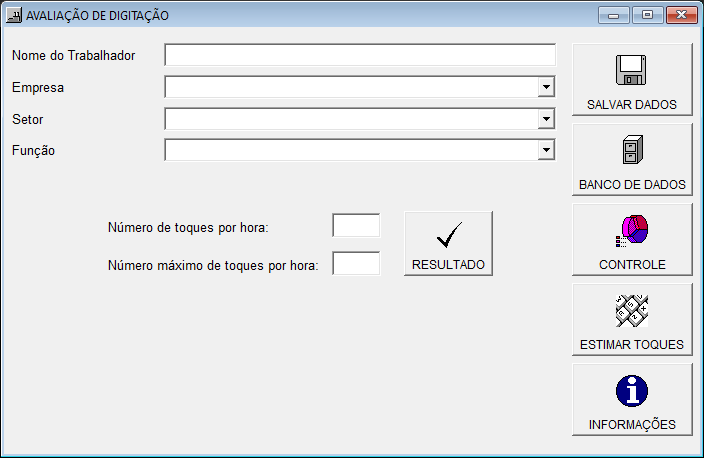The width and height of the screenshot is (704, 458).
Task: Click the application icon in the title bar
Action: (x=14, y=16)
